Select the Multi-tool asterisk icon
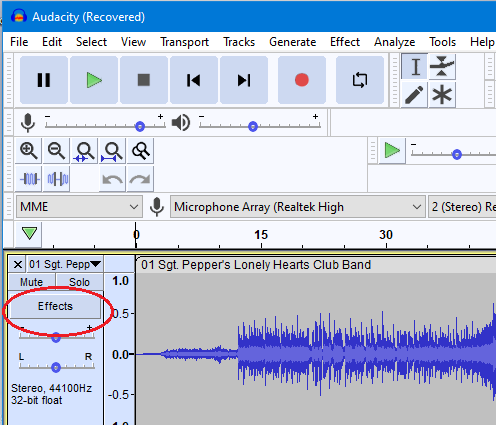 click(x=442, y=95)
